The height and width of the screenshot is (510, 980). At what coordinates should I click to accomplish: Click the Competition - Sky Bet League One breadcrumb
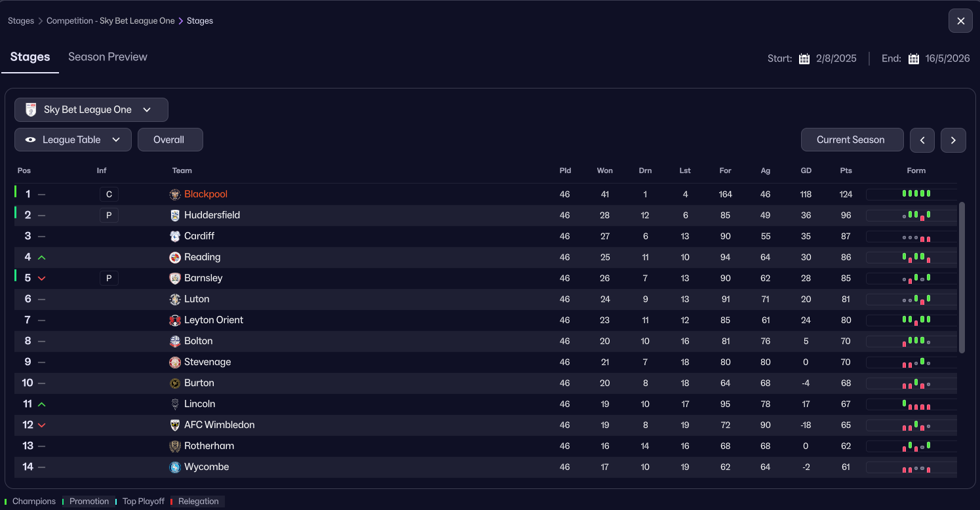110,21
